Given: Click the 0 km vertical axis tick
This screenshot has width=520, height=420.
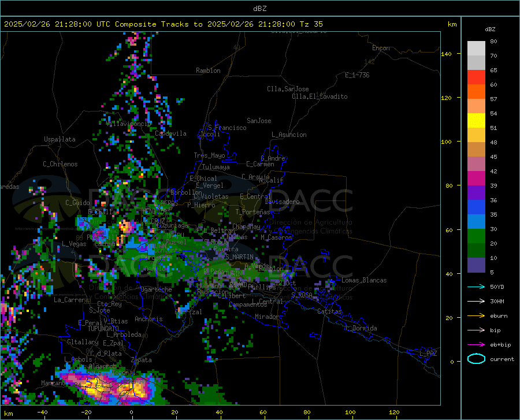Looking at the screenshot, I should [452, 362].
